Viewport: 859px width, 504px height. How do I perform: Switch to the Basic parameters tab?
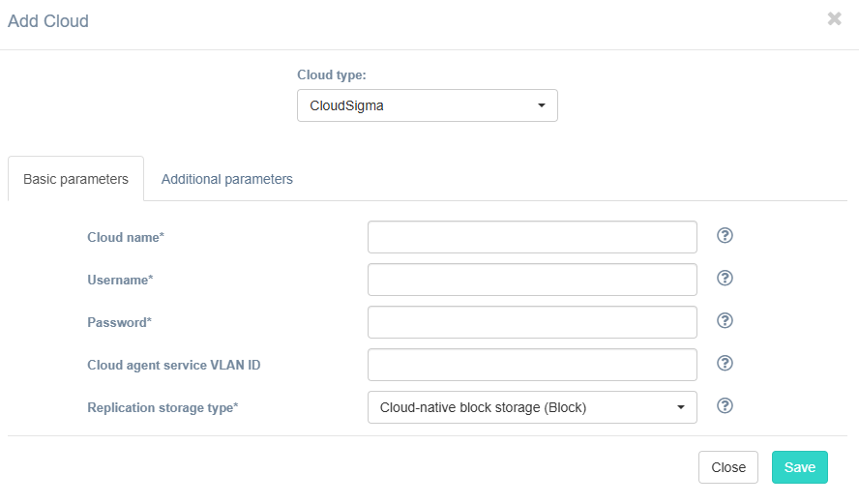point(75,179)
